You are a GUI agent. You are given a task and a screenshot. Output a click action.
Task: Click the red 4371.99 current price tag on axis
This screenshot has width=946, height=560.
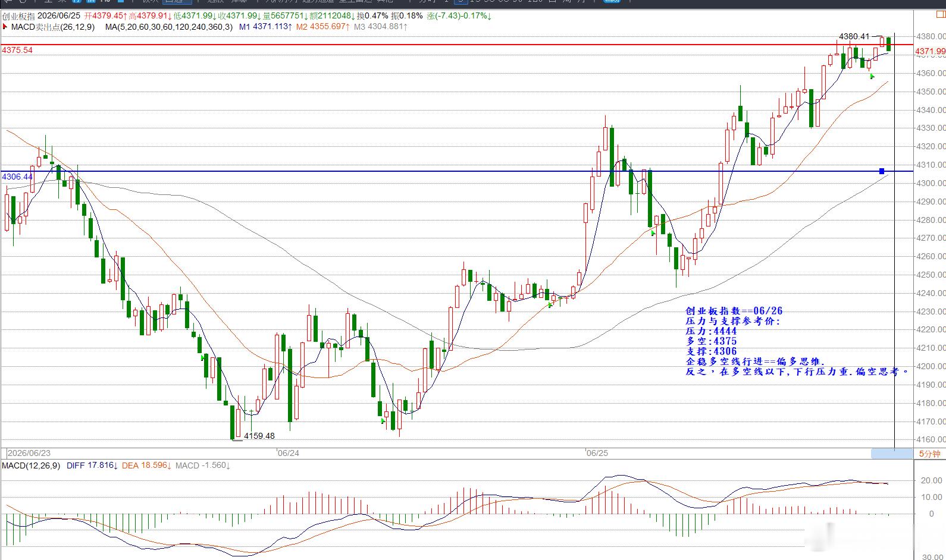pos(930,52)
